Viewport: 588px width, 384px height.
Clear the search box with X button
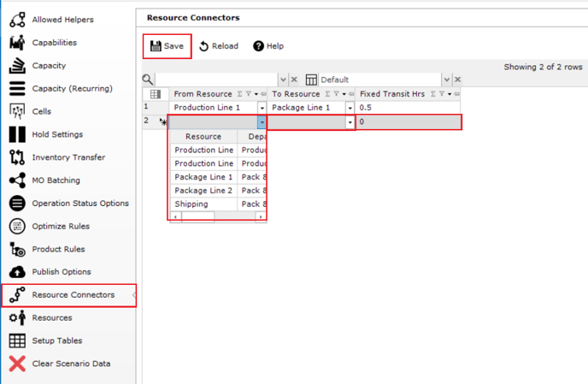click(294, 80)
